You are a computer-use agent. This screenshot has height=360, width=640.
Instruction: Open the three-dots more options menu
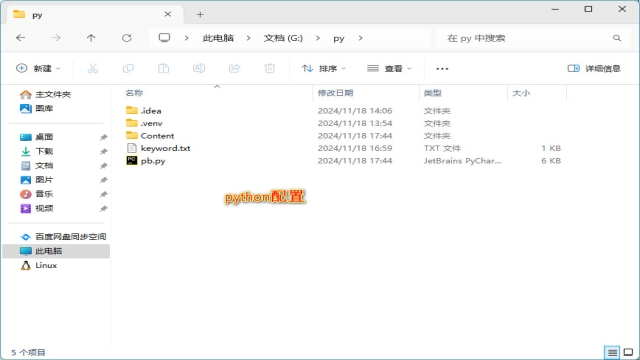[442, 69]
